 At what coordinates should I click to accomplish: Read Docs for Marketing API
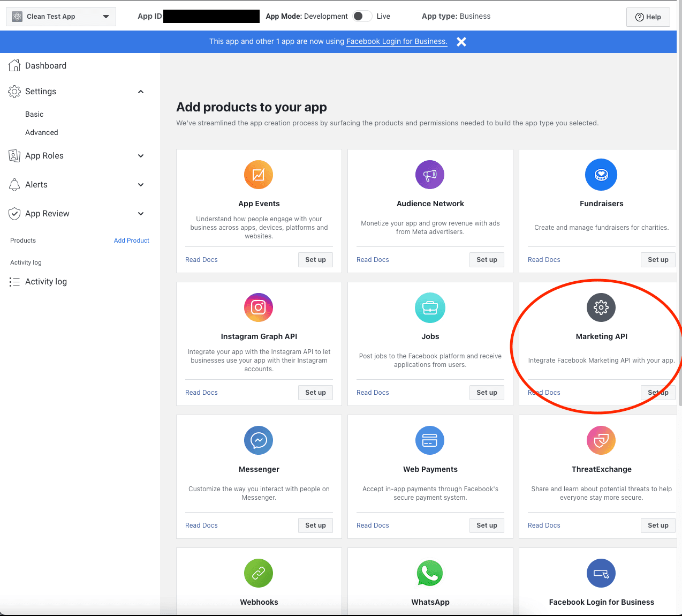[544, 393]
